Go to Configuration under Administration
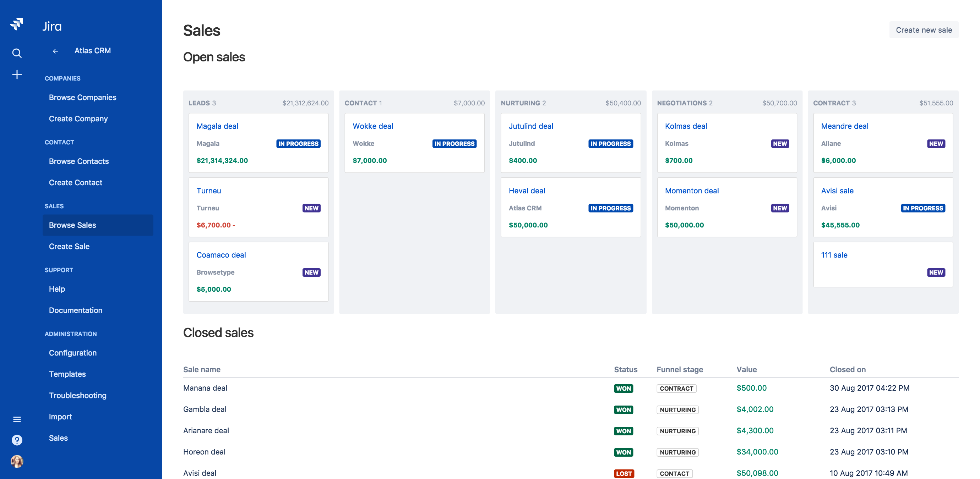Viewport: 980px width, 479px height. pos(73,353)
